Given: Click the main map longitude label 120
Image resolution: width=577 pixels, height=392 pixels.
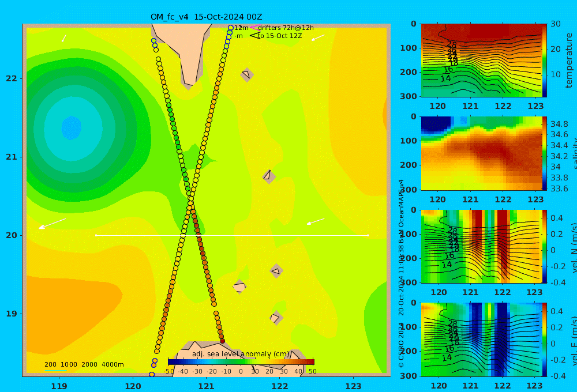Looking at the screenshot, I should point(133,386).
